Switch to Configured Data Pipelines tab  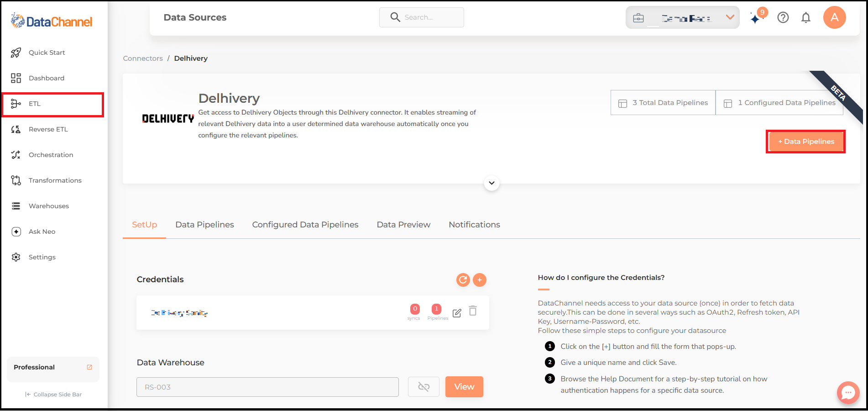(305, 225)
